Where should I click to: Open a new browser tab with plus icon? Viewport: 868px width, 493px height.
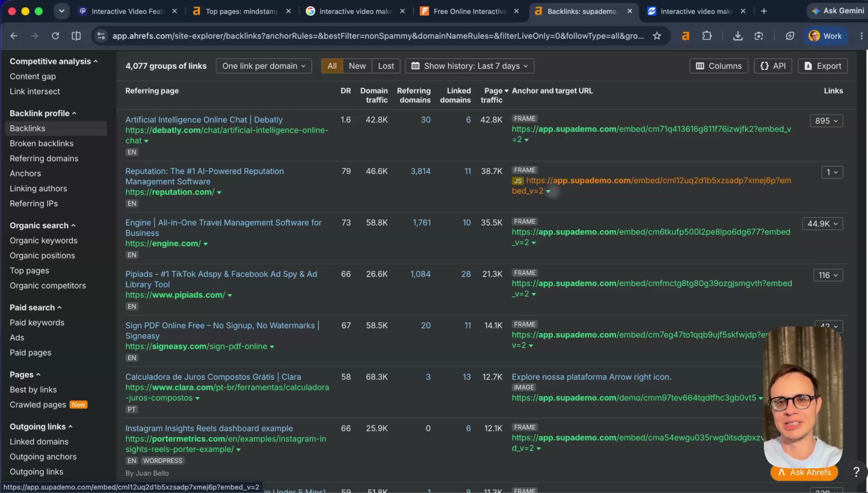764,11
